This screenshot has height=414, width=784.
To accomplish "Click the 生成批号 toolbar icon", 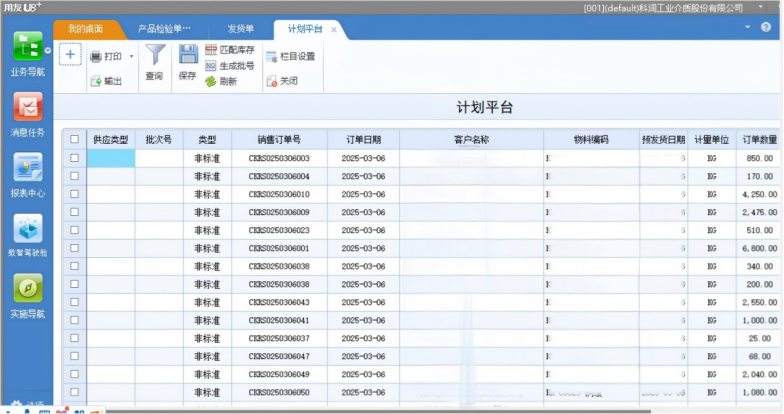I will [210, 66].
